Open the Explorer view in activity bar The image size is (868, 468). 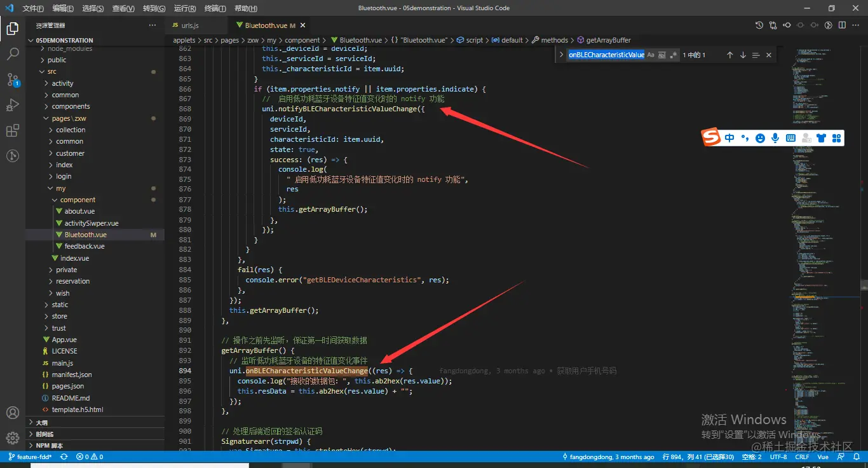point(12,29)
